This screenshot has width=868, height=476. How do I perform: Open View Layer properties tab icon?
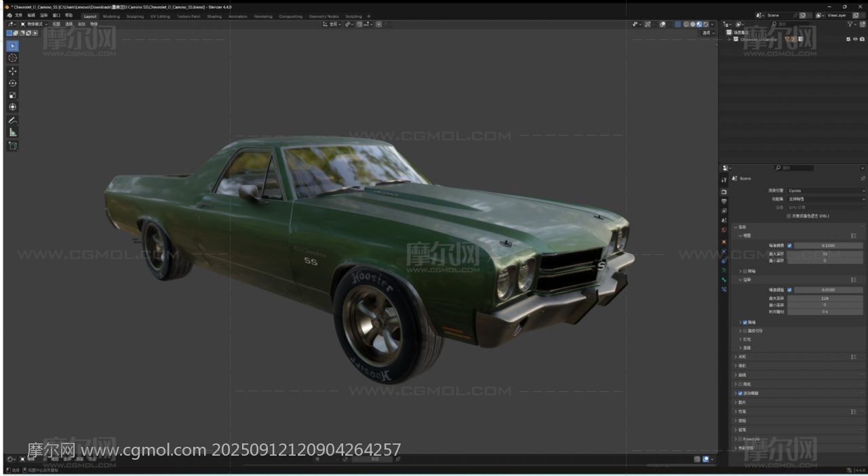point(724,211)
